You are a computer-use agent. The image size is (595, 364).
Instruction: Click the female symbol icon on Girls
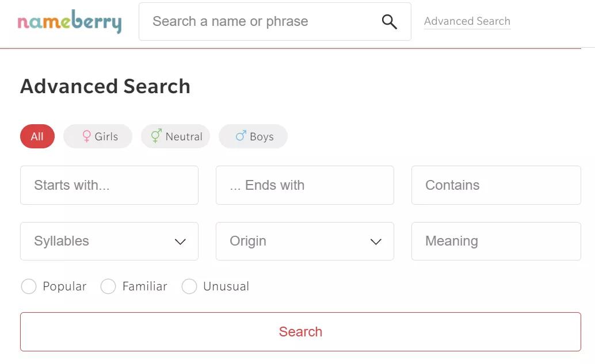86,136
